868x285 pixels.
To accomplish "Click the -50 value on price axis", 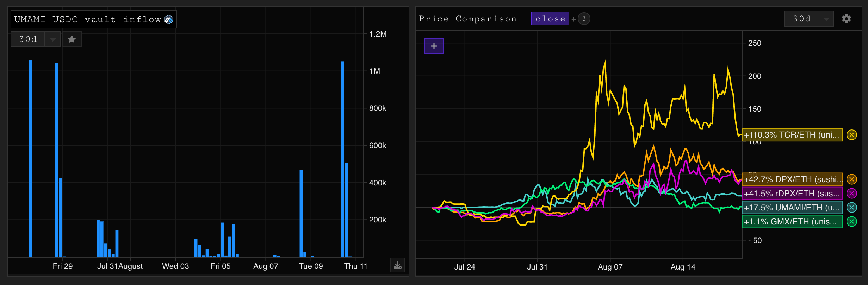I will (755, 240).
